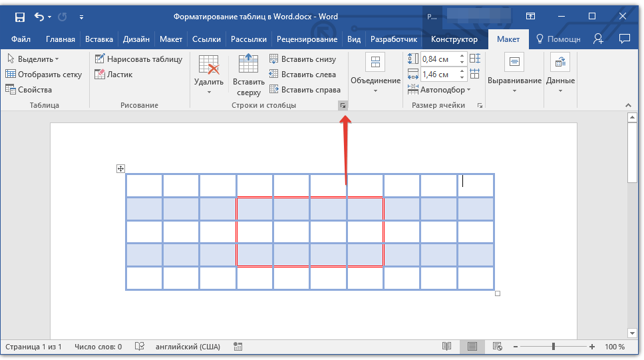Click the Save icon in title bar

point(20,17)
